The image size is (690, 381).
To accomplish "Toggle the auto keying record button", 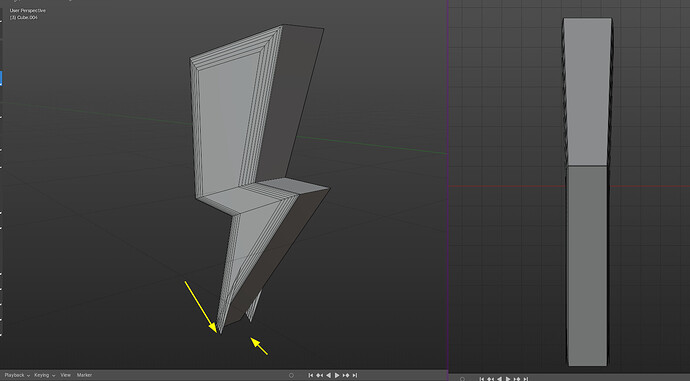I will pos(291,375).
